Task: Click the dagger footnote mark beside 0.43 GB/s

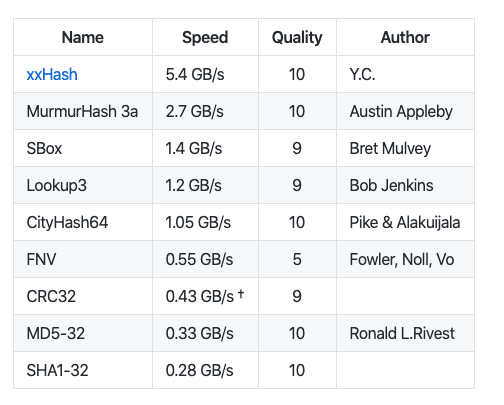Action: pos(241,293)
